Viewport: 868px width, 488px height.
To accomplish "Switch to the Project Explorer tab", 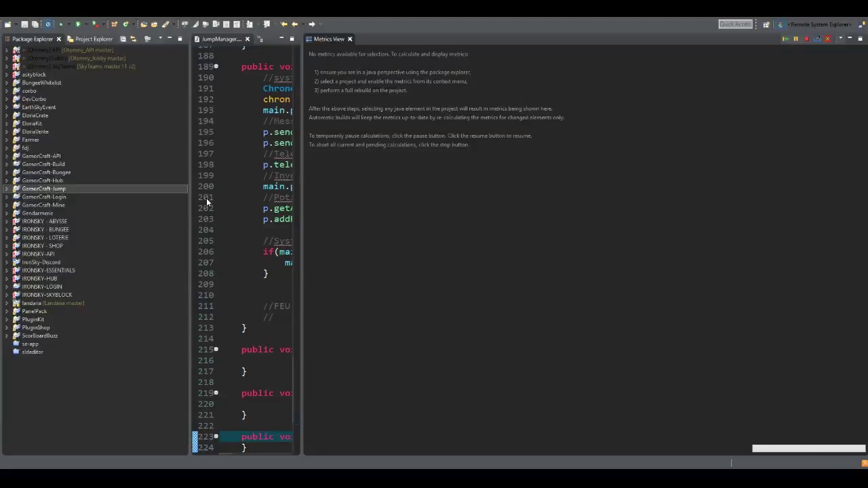I will click(89, 39).
